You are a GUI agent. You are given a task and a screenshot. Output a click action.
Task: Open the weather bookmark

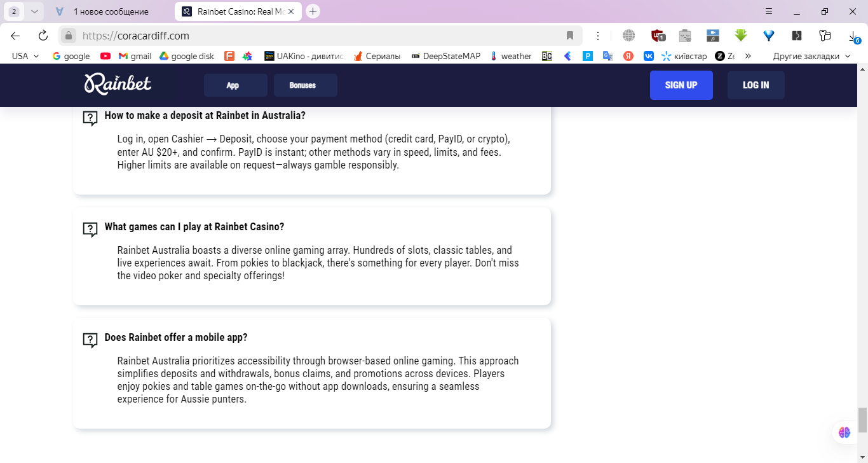(x=511, y=56)
